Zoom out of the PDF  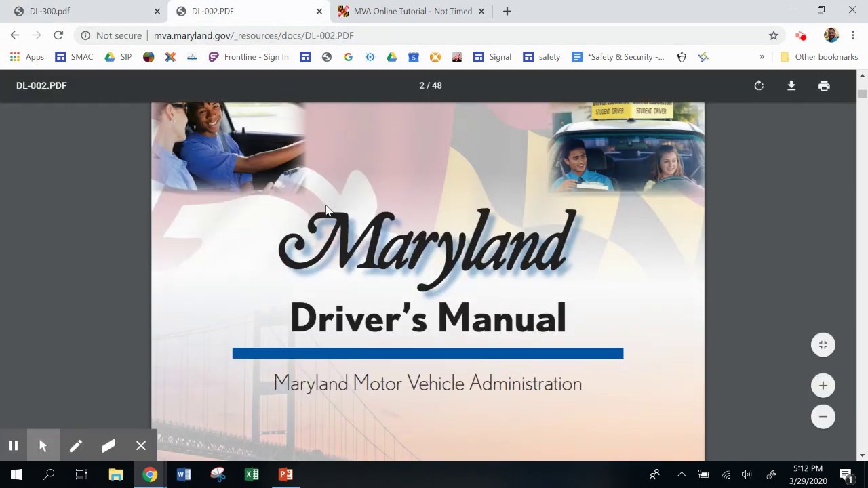(823, 417)
